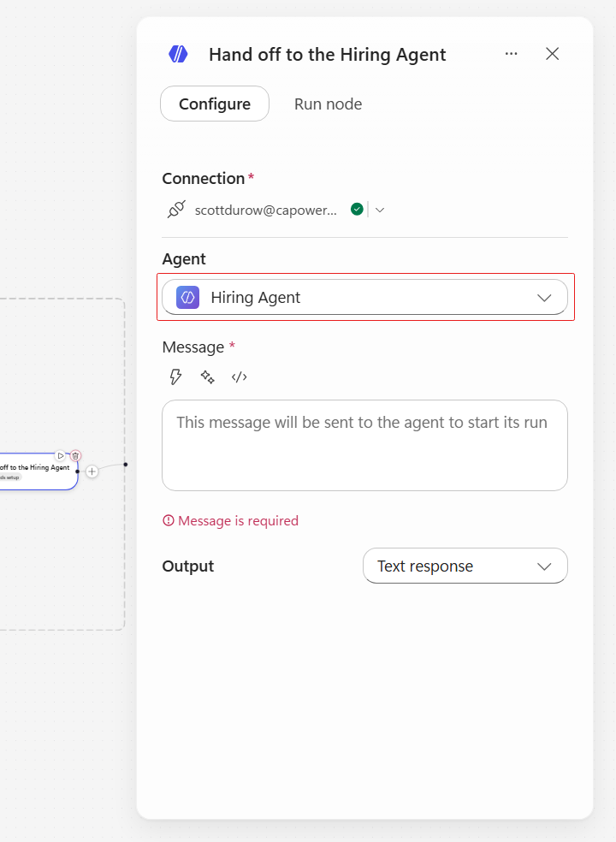This screenshot has height=842, width=616.
Task: Click the AI sparkle icon above Message
Action: (207, 377)
